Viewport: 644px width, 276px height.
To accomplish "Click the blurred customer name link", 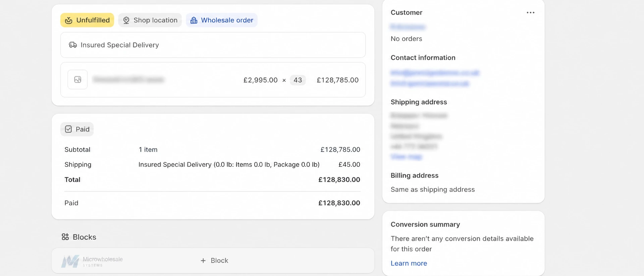I will pos(408,27).
